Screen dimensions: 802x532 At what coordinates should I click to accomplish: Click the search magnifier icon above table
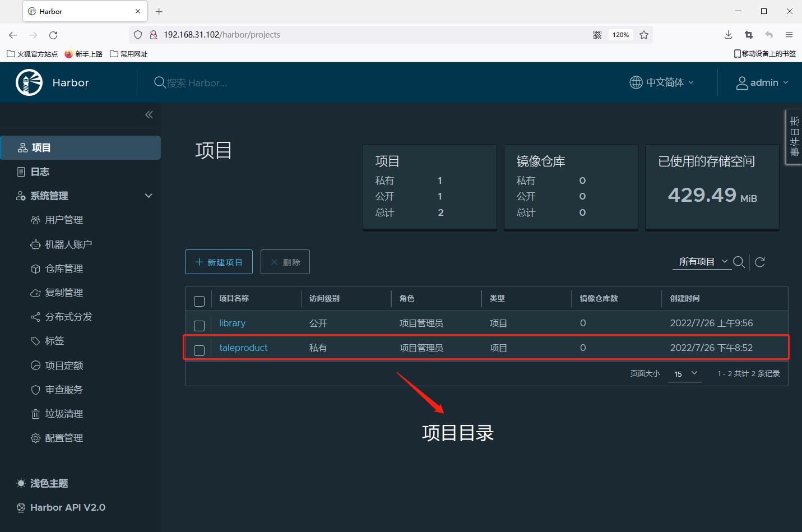pos(739,262)
